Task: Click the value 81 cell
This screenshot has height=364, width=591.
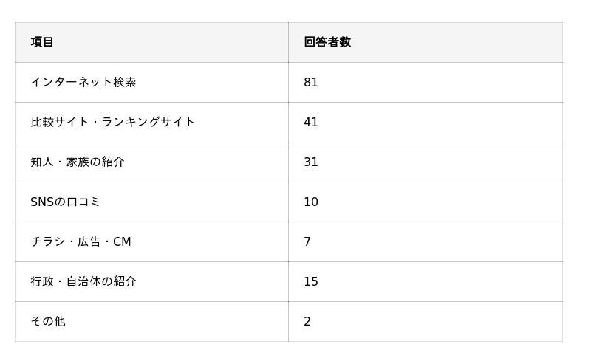Action: (311, 82)
